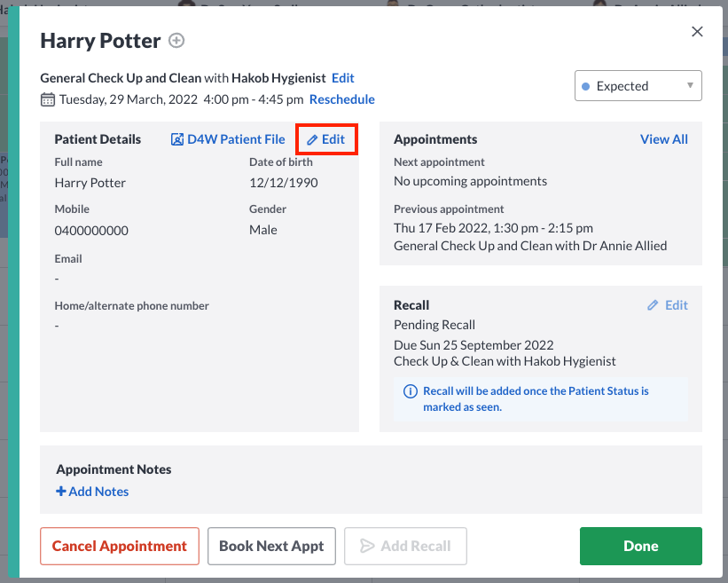Click the info icon in recall notice
This screenshot has height=583, width=728.
click(x=410, y=391)
